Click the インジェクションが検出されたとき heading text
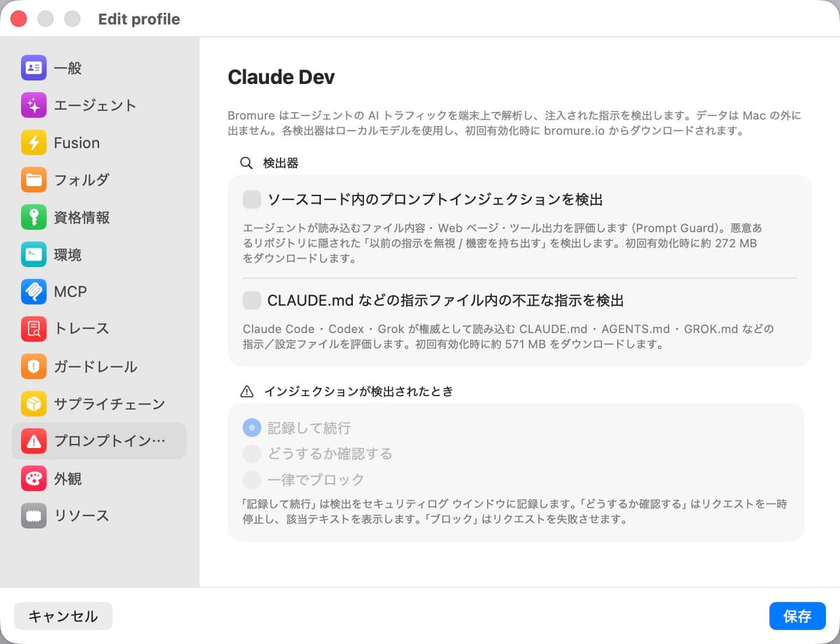The width and height of the screenshot is (840, 644). 358,391
